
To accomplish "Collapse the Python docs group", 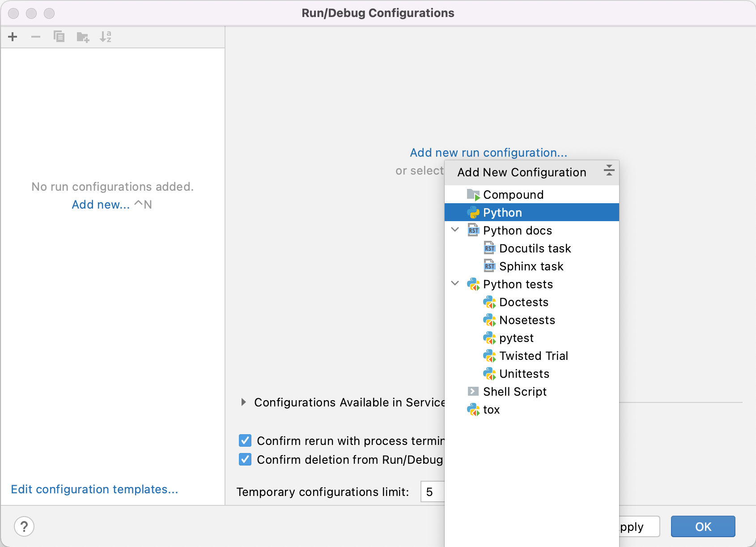I will click(x=455, y=230).
